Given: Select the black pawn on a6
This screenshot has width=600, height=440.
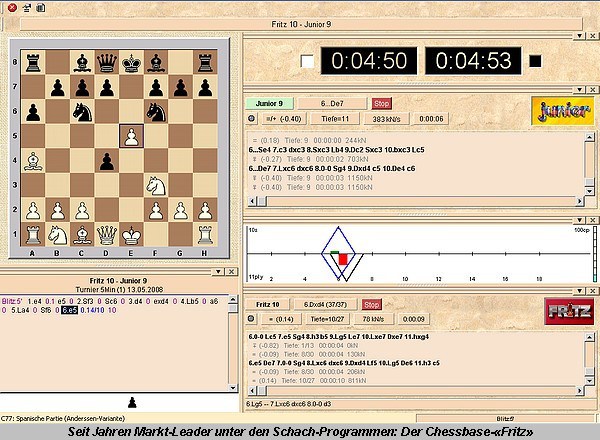Looking at the screenshot, I should (x=33, y=111).
